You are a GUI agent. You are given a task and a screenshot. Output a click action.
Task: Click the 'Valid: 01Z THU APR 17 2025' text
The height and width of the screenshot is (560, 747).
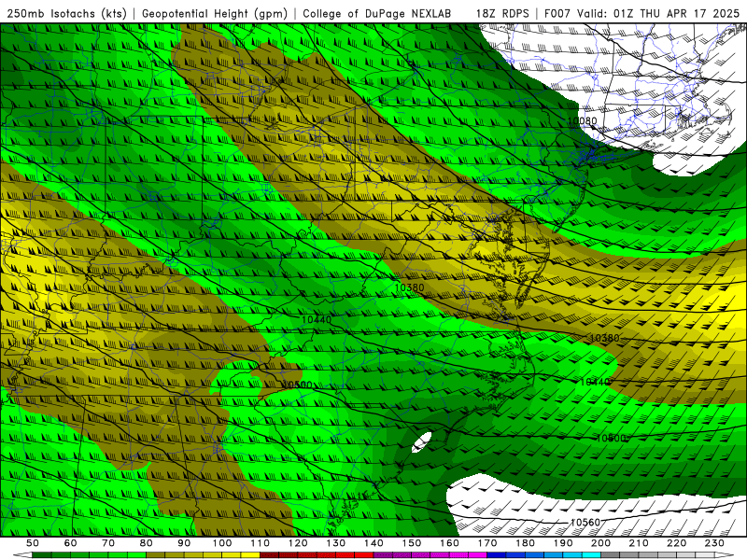pos(658,13)
